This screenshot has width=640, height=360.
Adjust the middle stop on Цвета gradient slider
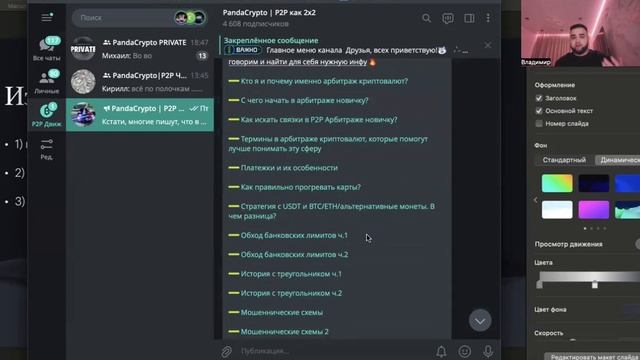[595, 284]
